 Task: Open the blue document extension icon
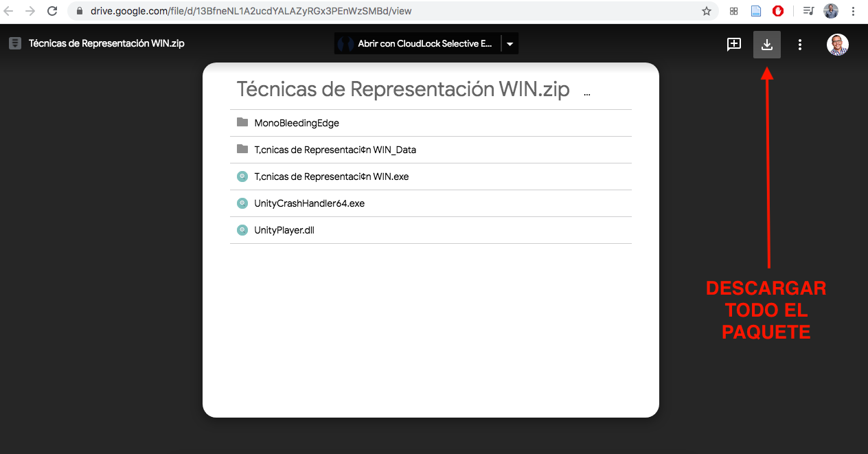pyautogui.click(x=756, y=11)
